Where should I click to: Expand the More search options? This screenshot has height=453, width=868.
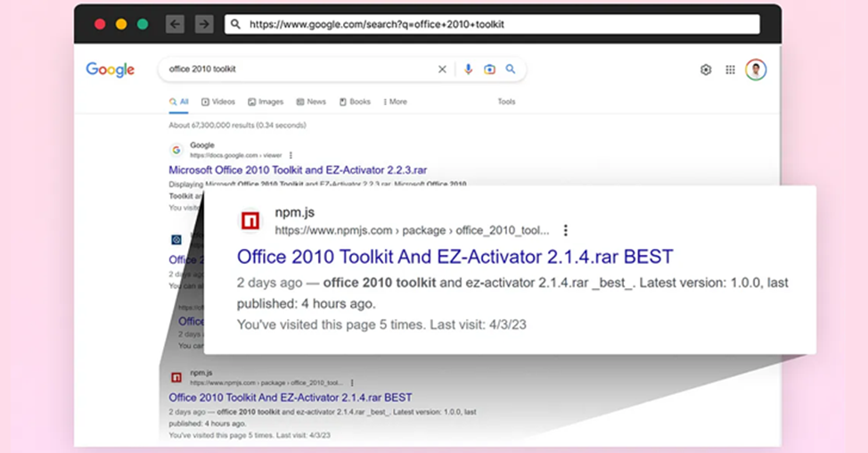pyautogui.click(x=396, y=102)
